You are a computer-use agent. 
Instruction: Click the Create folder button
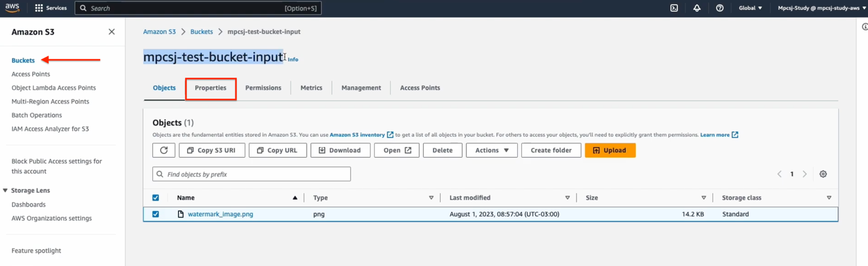coord(551,150)
